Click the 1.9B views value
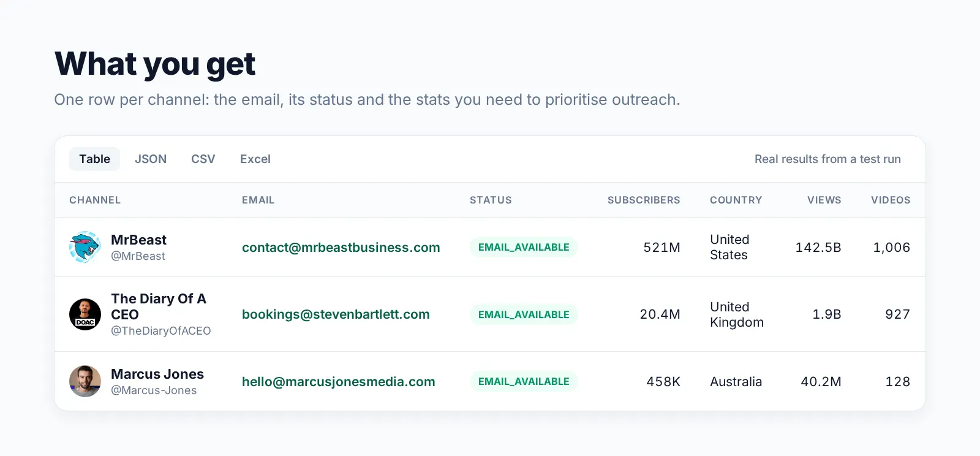This screenshot has height=456, width=980. pos(827,314)
